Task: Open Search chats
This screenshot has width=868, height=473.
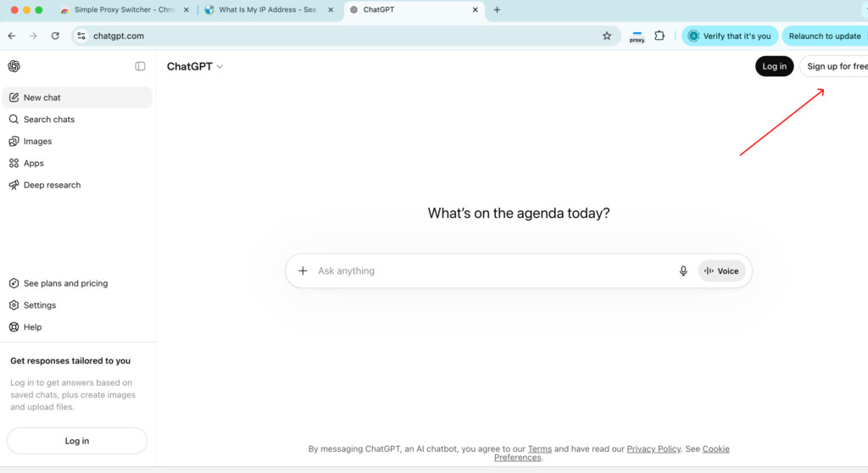Action: (x=77, y=119)
